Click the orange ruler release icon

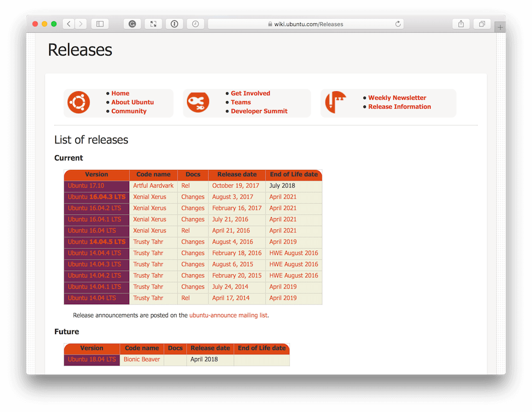coord(336,102)
